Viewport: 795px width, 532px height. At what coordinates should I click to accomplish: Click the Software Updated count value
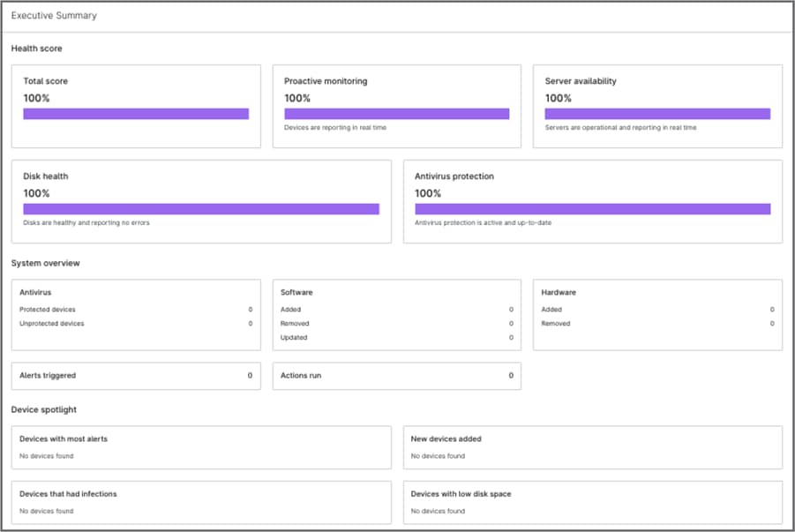pyautogui.click(x=511, y=338)
